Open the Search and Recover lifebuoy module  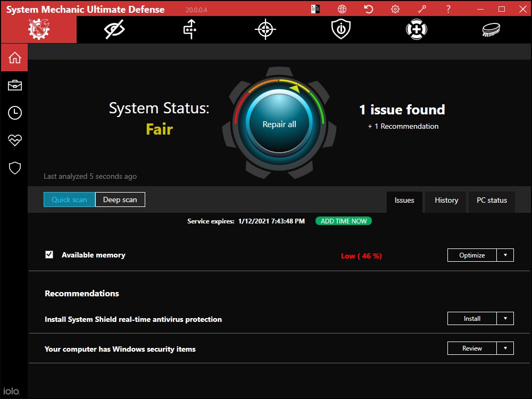[x=417, y=29]
